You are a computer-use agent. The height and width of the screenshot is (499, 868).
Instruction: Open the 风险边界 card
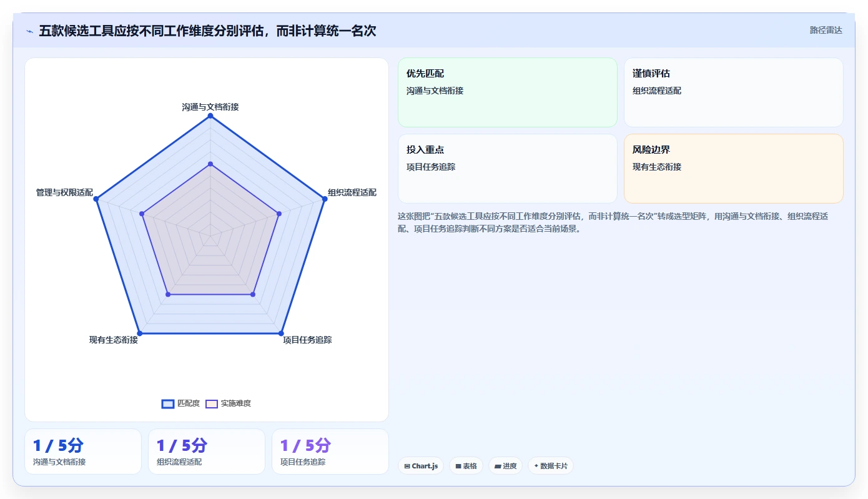734,169
